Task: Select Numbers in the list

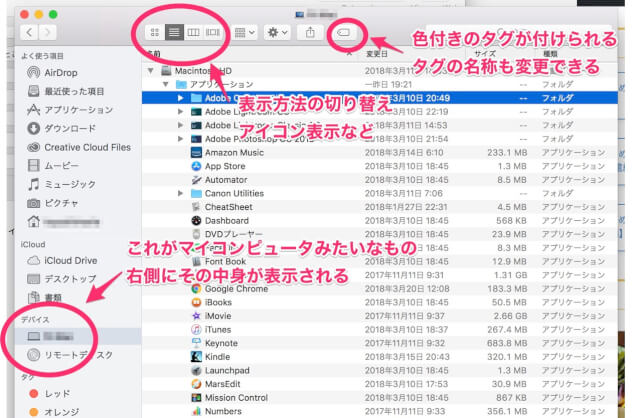Action: [x=223, y=411]
